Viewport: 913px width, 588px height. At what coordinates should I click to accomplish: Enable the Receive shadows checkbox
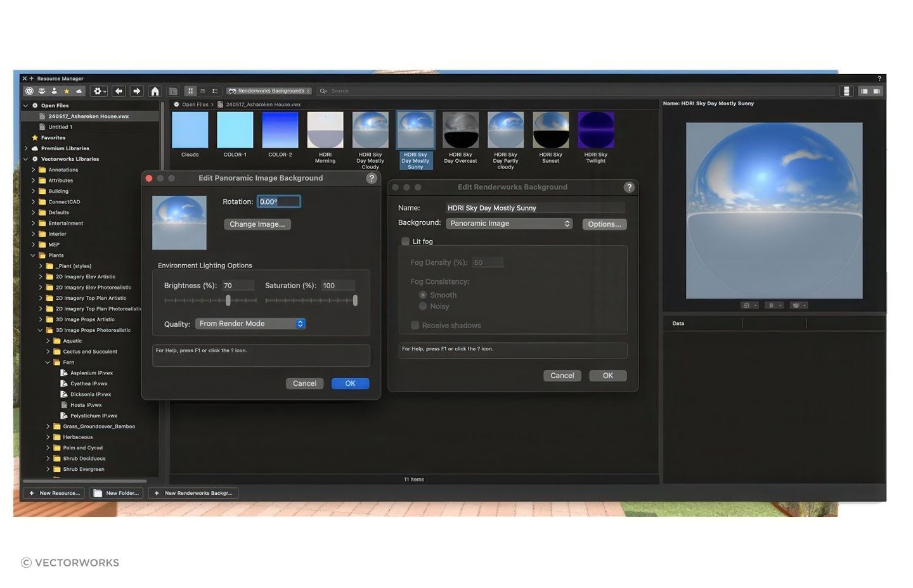click(415, 325)
